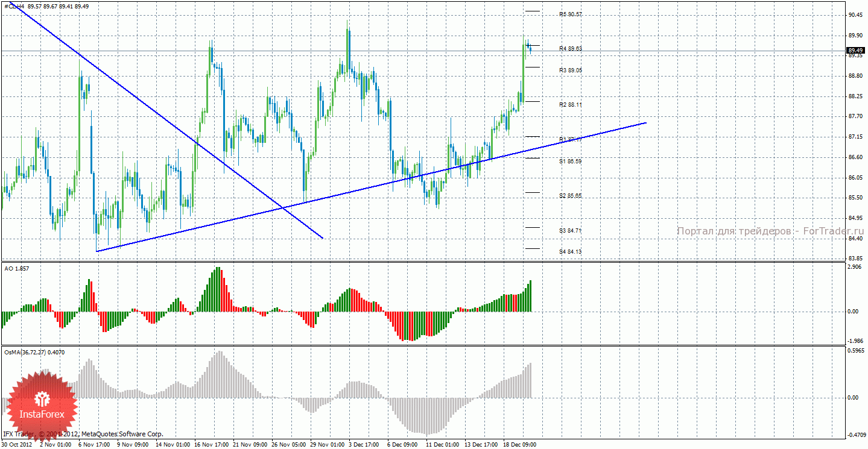Click the '30 Oct 2012' date label
Screen dimensions: 868x449
18,445
